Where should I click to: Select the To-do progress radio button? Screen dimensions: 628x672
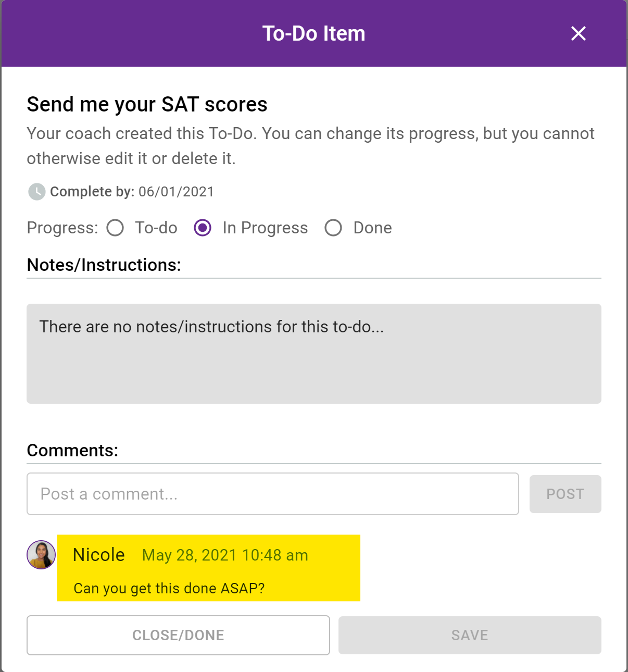(x=115, y=228)
